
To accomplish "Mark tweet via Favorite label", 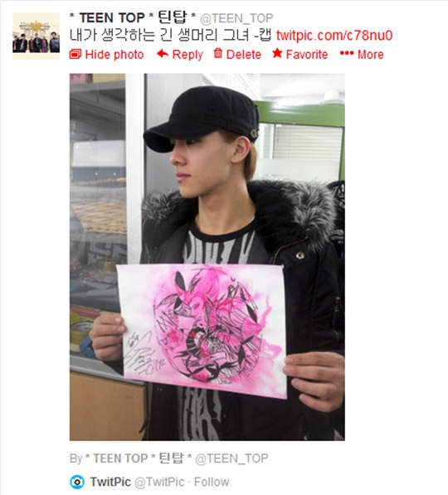I will pos(307,55).
